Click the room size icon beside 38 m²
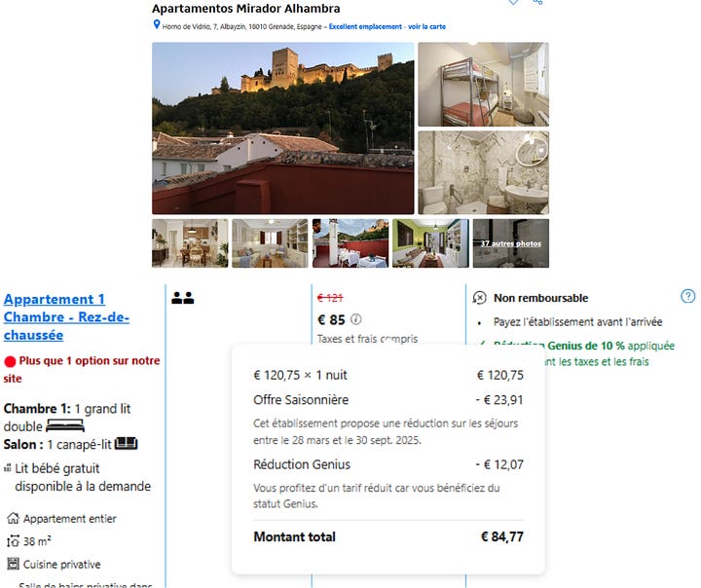This screenshot has height=588, width=701. 13,541
